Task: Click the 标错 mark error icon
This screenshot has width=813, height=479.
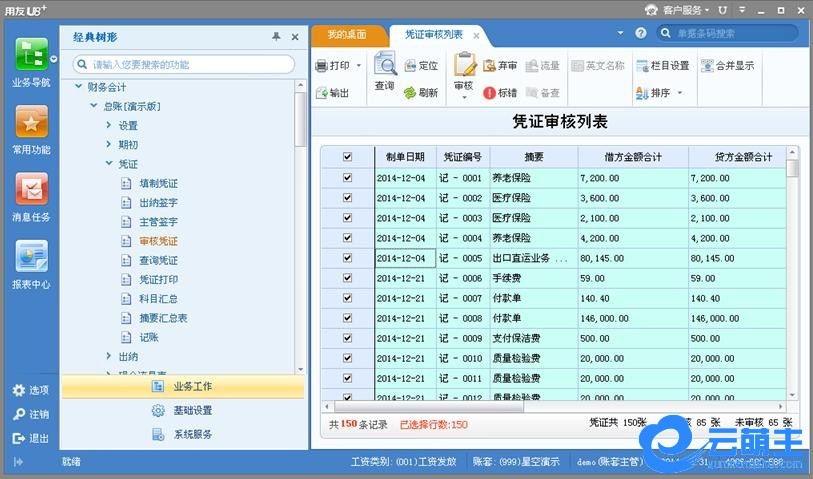Action: click(500, 93)
